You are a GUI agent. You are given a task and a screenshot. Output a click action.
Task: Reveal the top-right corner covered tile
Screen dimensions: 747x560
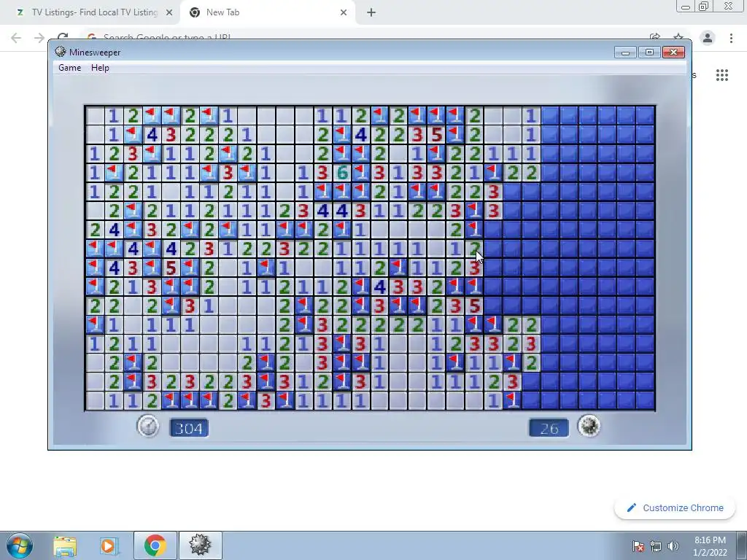646,116
